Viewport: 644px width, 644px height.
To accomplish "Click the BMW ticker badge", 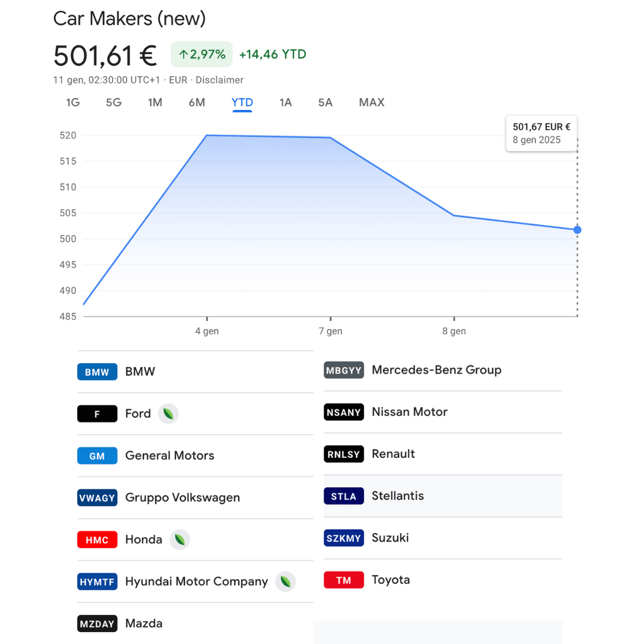I will 97,372.
